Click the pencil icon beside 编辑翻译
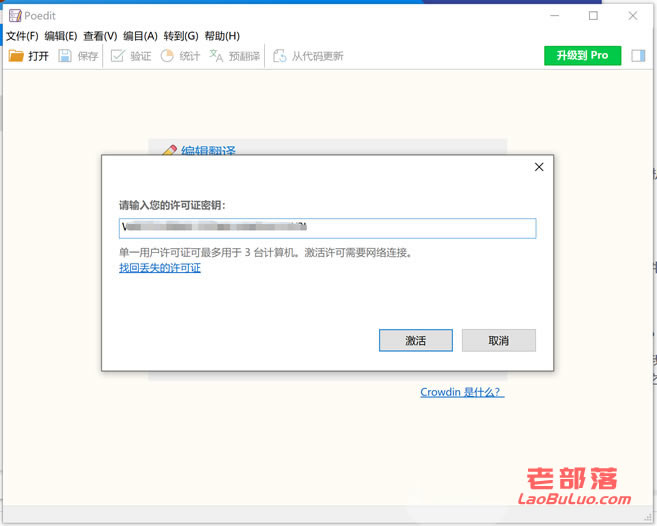 [169, 150]
